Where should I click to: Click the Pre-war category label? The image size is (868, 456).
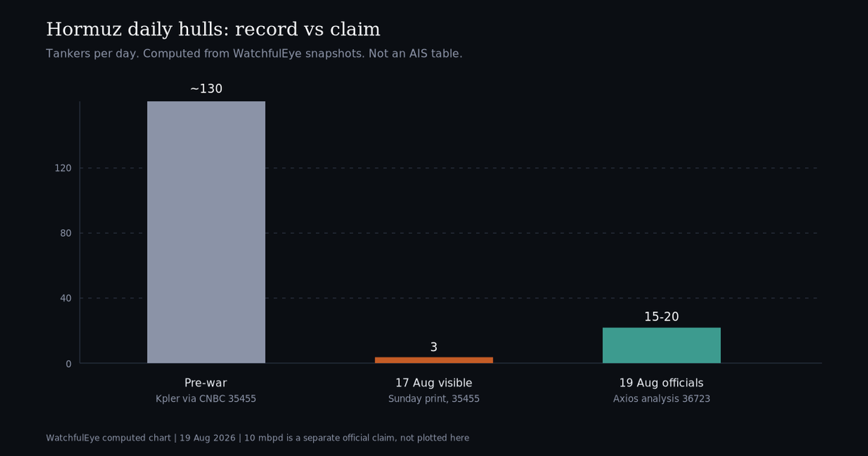tap(206, 383)
